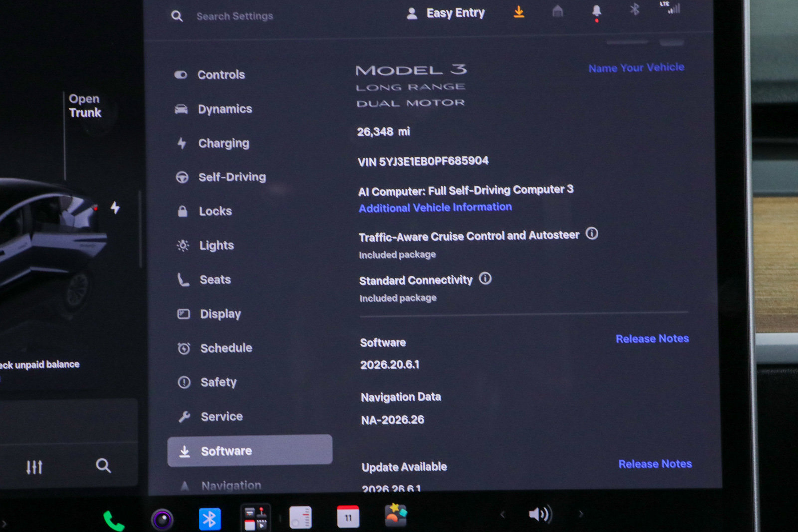
Task: Show info for Standard Connectivity
Action: click(x=485, y=278)
